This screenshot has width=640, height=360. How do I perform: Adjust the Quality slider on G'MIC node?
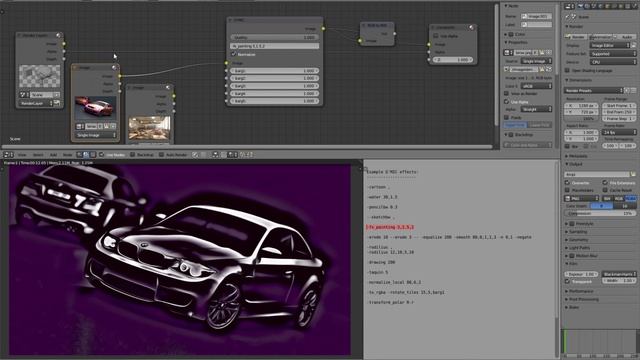click(x=274, y=37)
